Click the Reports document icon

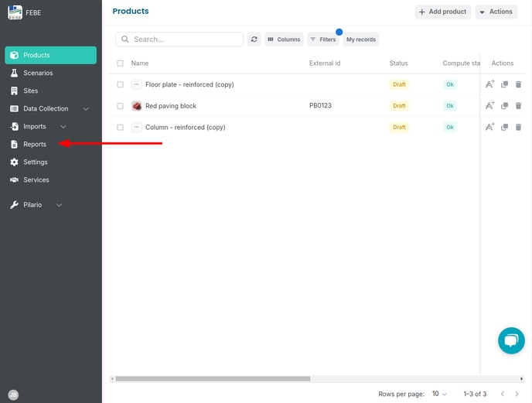click(x=14, y=145)
